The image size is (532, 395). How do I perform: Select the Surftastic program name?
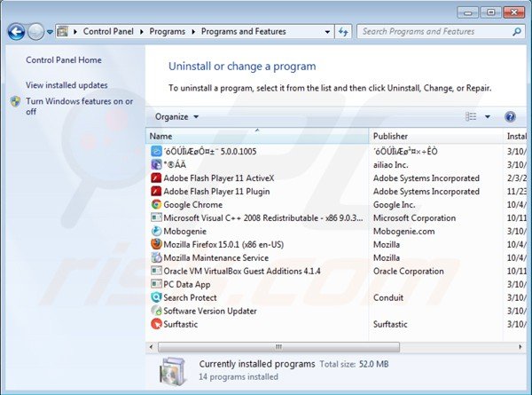click(181, 324)
